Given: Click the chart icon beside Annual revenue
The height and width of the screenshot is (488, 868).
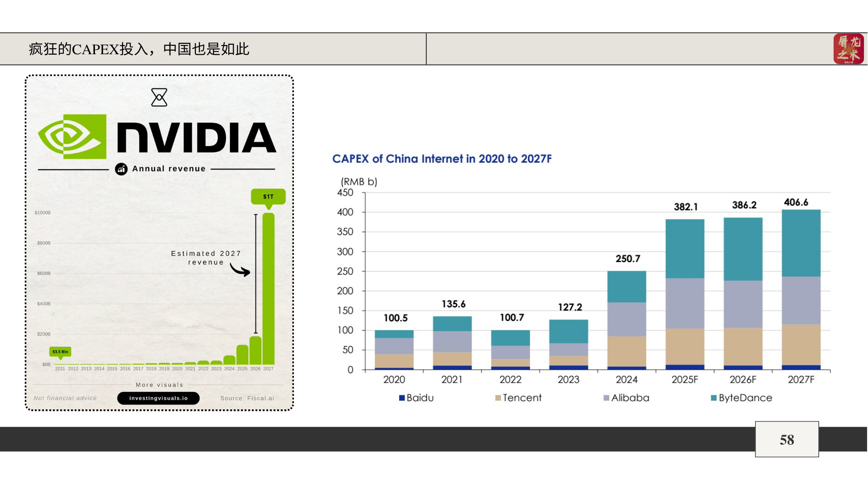Looking at the screenshot, I should (121, 169).
